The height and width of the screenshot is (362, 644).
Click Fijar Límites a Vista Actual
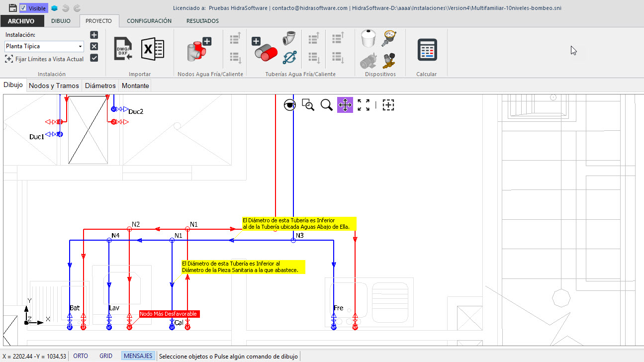(x=44, y=59)
